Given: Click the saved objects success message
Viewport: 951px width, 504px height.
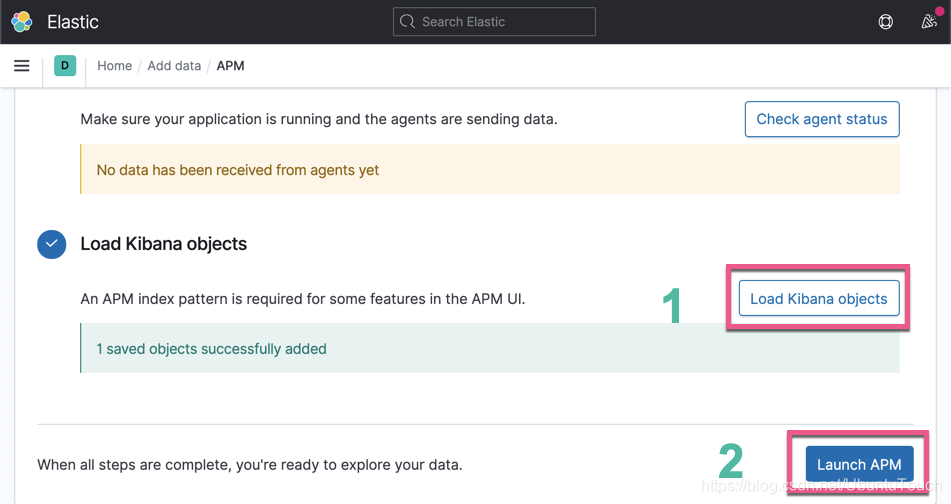Looking at the screenshot, I should pos(212,349).
